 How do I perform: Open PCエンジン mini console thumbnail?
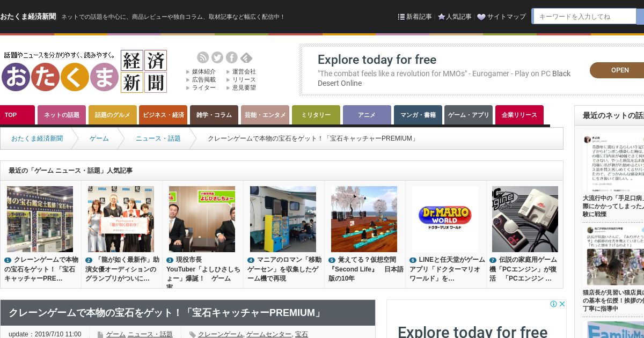[x=525, y=219]
